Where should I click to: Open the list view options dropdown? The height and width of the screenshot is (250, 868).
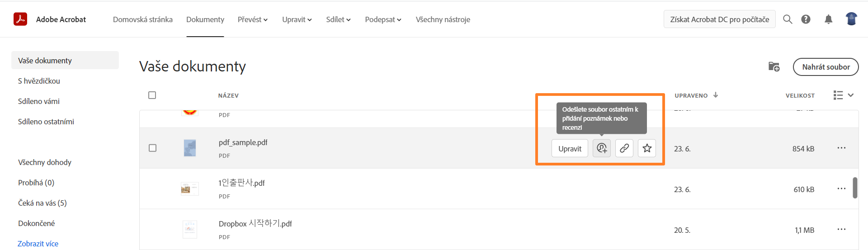point(843,95)
